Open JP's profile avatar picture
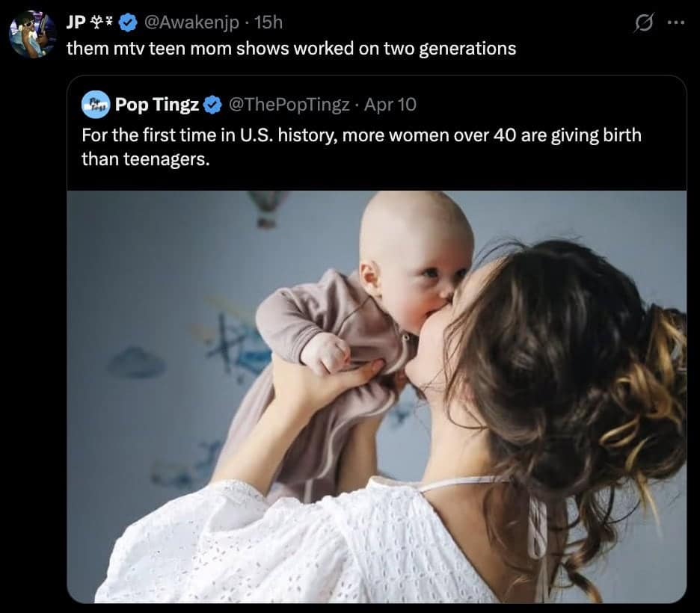700x613 pixels. [x=31, y=35]
